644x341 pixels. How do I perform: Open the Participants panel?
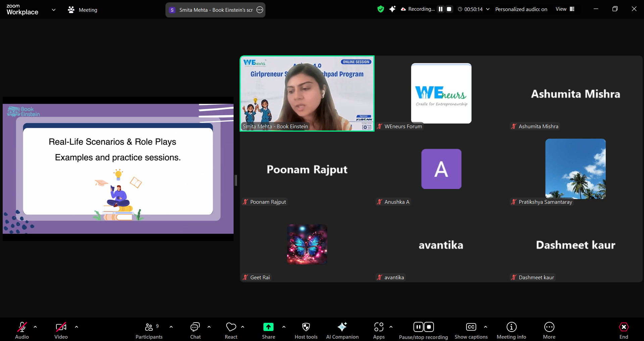(149, 331)
